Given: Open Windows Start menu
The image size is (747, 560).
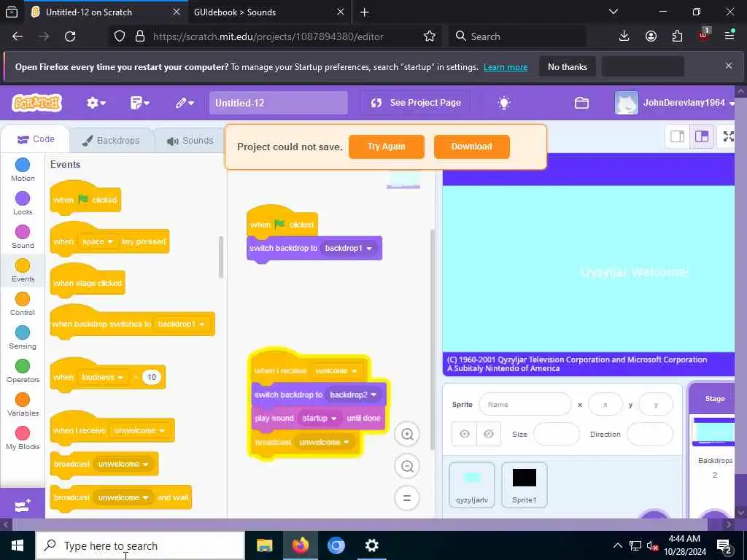Looking at the screenshot, I should tap(18, 545).
